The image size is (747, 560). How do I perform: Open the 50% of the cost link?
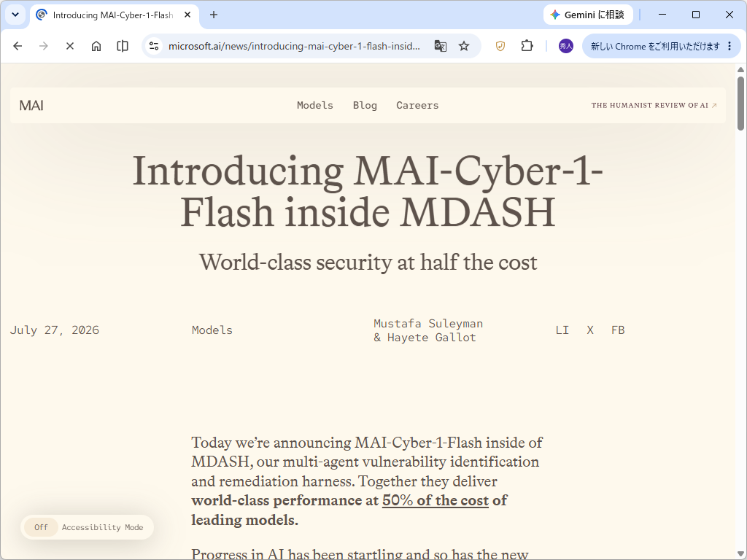coord(436,500)
